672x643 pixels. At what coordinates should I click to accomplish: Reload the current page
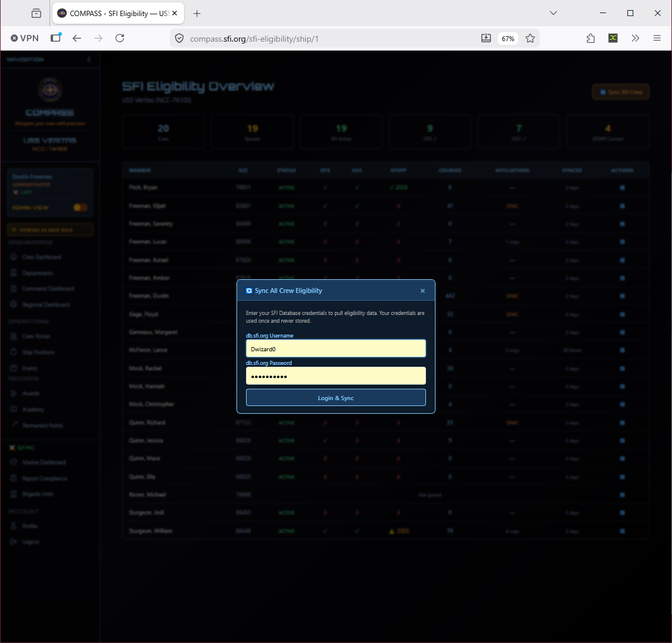[x=120, y=39]
